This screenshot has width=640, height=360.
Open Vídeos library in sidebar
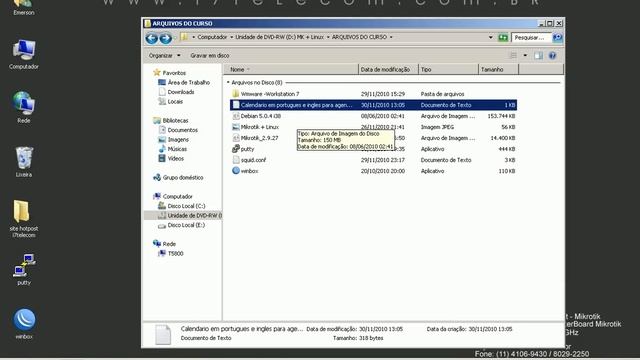point(176,158)
